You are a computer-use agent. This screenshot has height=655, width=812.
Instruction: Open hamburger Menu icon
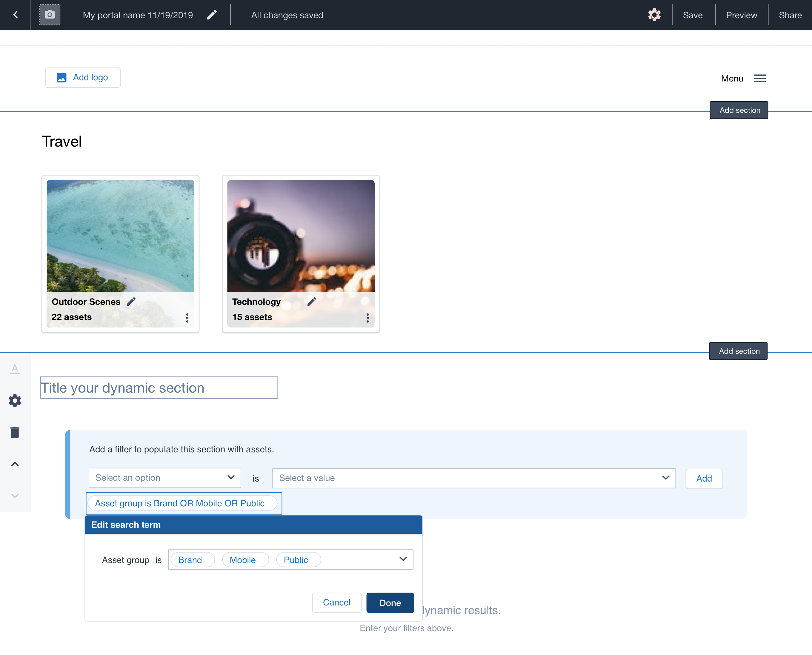[x=759, y=79]
